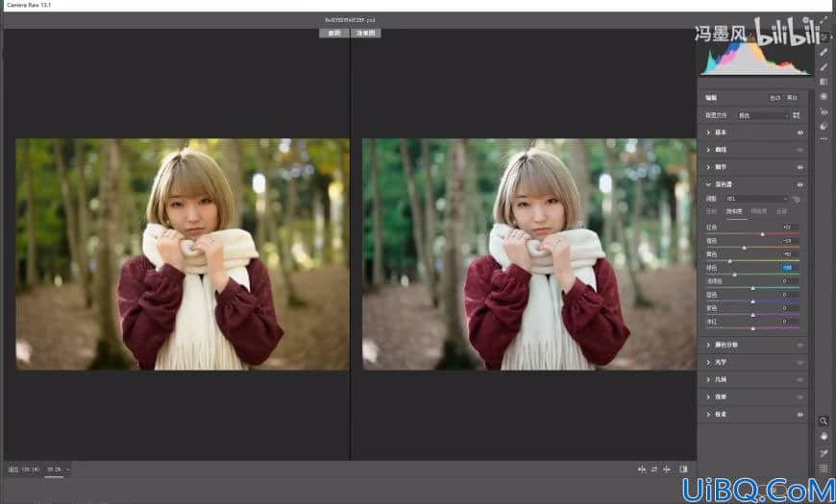836x504 pixels.
Task: Click the 黑白 black and white button
Action: pos(792,98)
